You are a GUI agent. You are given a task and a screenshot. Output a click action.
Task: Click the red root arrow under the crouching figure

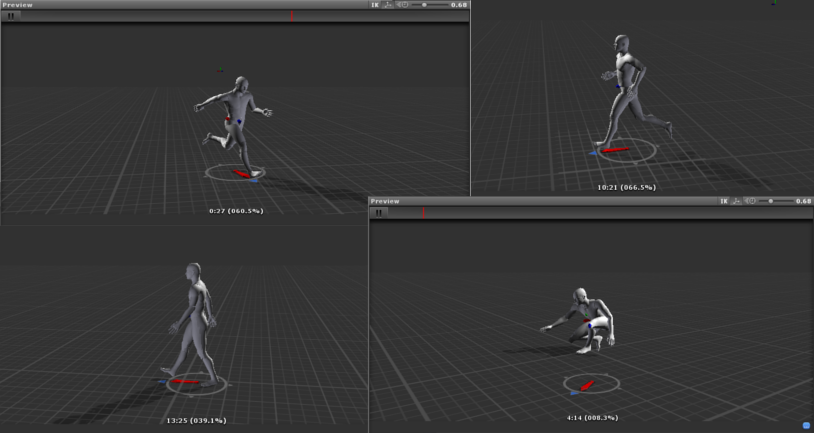coord(587,386)
